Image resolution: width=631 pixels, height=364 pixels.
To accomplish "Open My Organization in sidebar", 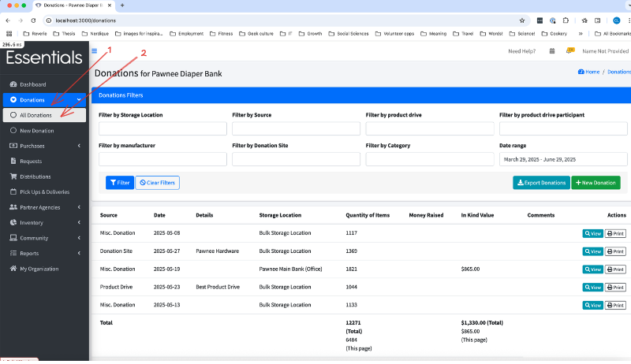I will [x=44, y=269].
